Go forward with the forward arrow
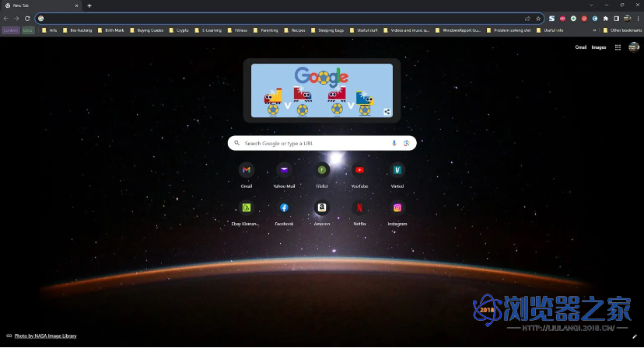Screen dimensions: 644x348 coord(16,19)
